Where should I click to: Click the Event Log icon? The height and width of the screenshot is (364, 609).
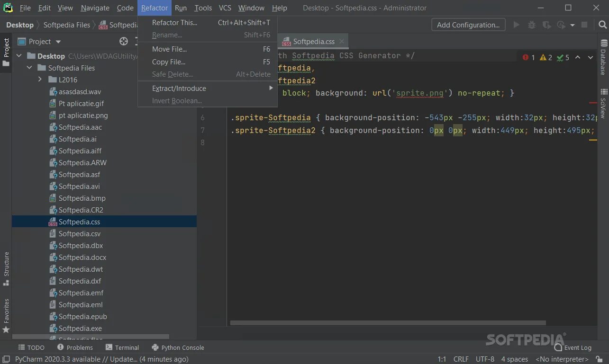(x=558, y=347)
